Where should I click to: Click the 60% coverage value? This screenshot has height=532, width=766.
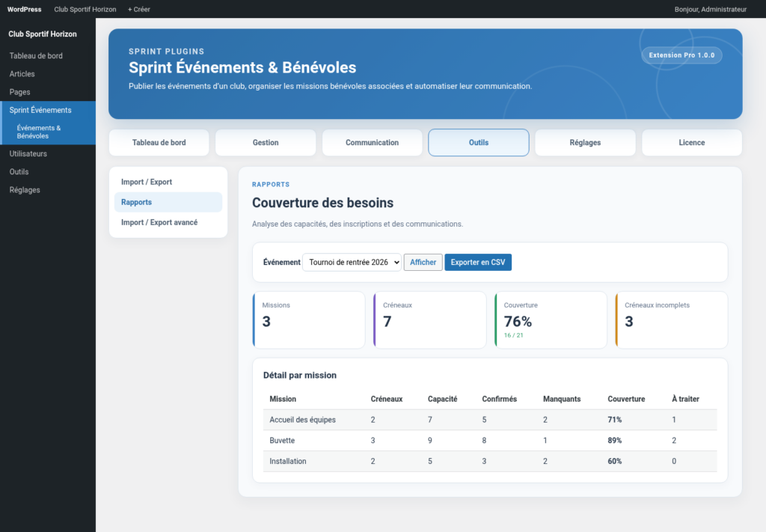pyautogui.click(x=615, y=461)
